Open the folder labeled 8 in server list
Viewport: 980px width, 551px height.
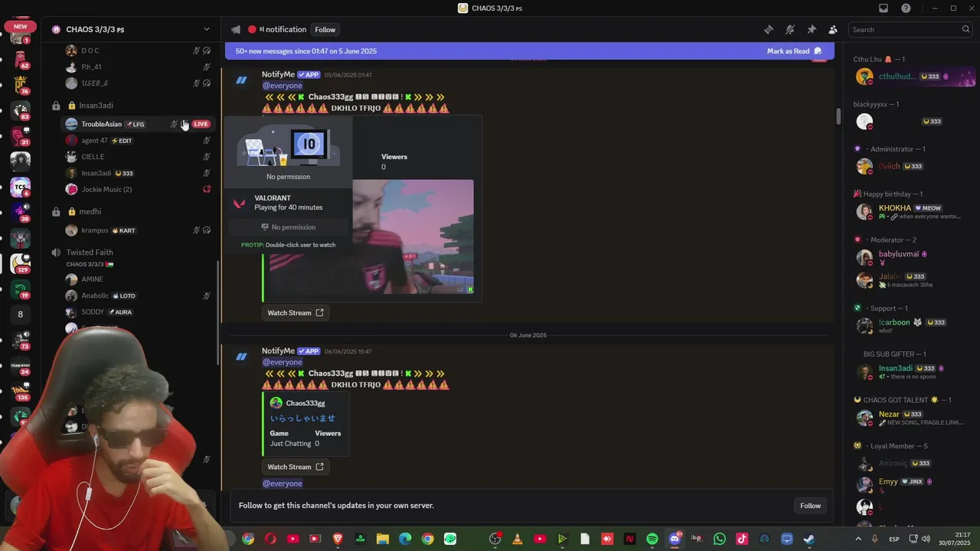point(21,315)
